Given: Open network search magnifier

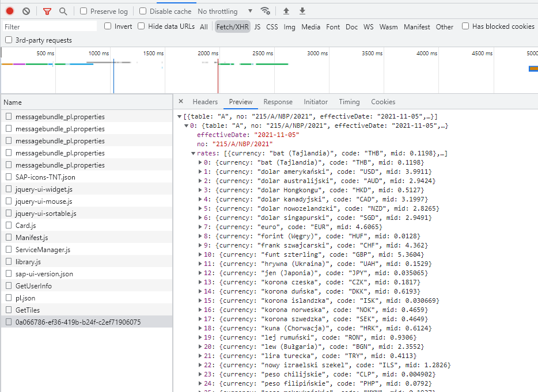Looking at the screenshot, I should click(63, 12).
